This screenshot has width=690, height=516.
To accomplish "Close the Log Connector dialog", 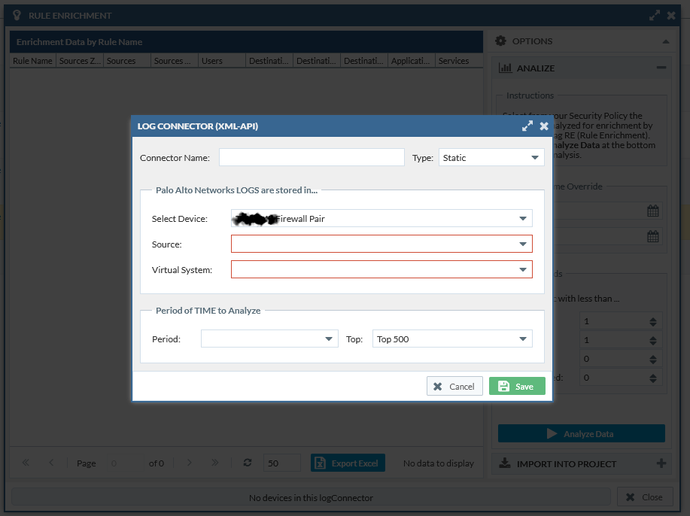I will point(544,126).
